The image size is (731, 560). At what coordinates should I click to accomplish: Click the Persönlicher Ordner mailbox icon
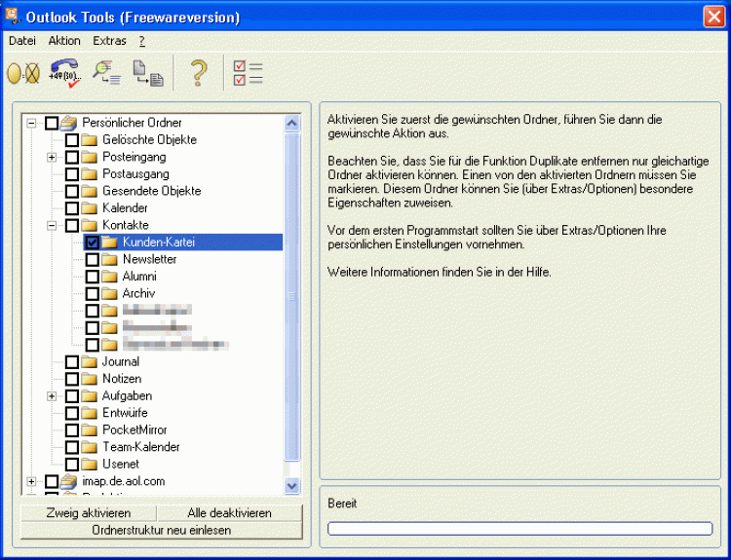tap(69, 123)
